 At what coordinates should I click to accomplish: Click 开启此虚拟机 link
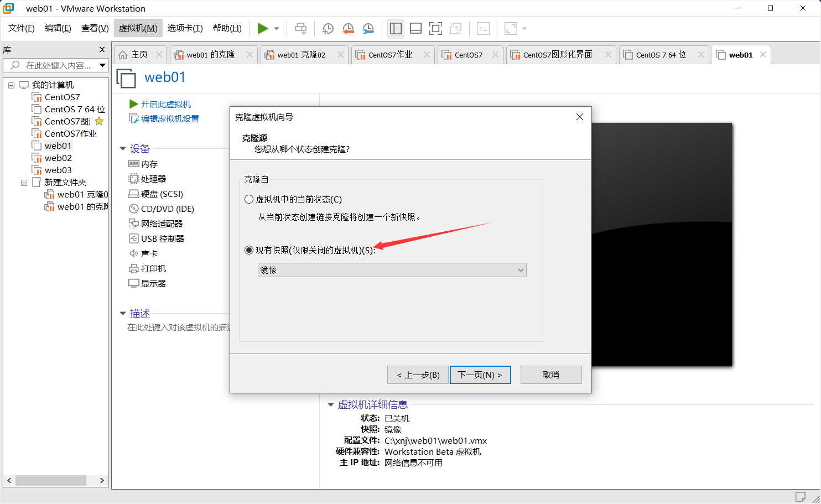(165, 104)
